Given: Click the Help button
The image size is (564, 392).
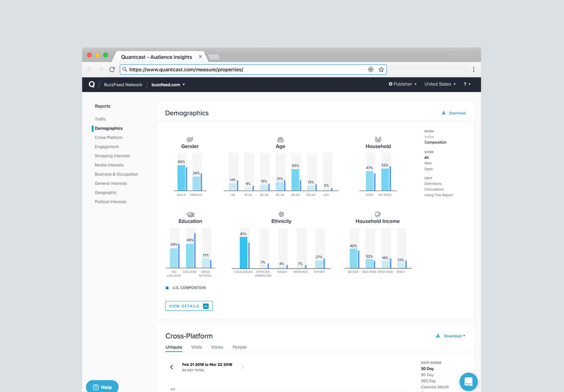Looking at the screenshot, I should point(102,387).
